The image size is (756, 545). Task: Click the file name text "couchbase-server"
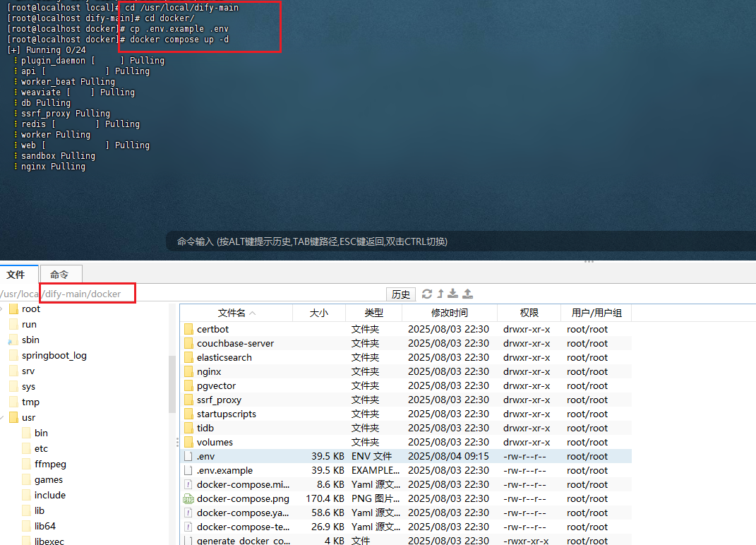click(235, 343)
